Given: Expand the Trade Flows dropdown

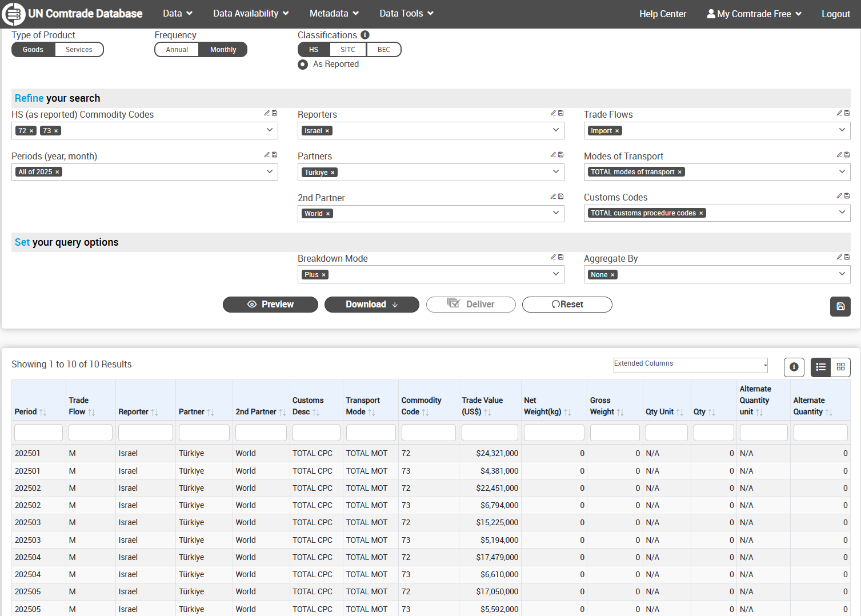Looking at the screenshot, I should pyautogui.click(x=842, y=130).
